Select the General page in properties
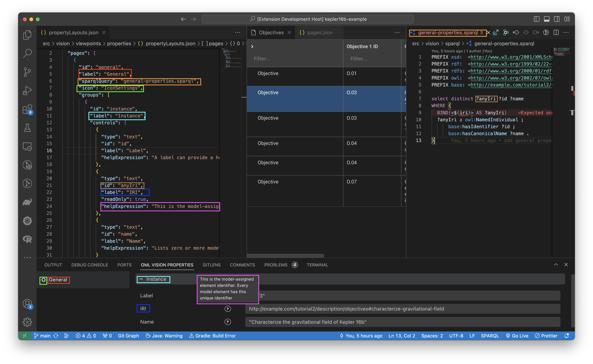Viewport: 593px width, 364px height. click(x=83, y=280)
